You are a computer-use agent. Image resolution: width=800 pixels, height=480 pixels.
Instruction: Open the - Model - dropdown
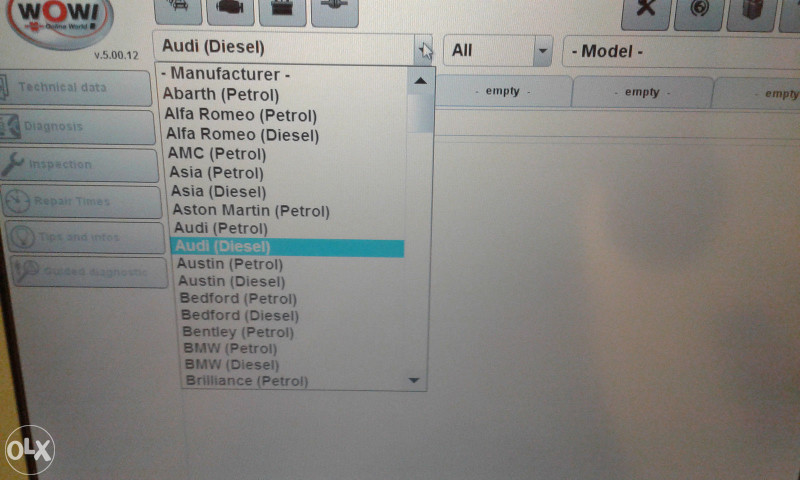pos(681,52)
